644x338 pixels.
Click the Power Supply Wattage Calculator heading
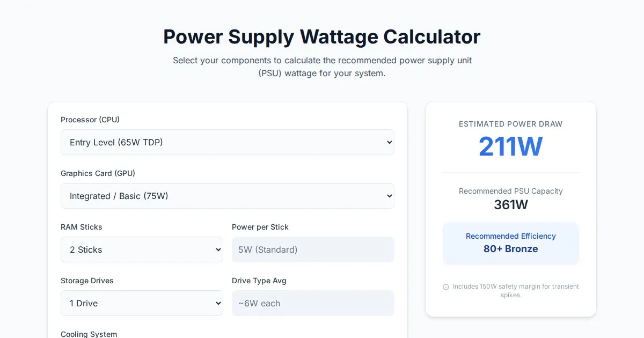click(321, 37)
